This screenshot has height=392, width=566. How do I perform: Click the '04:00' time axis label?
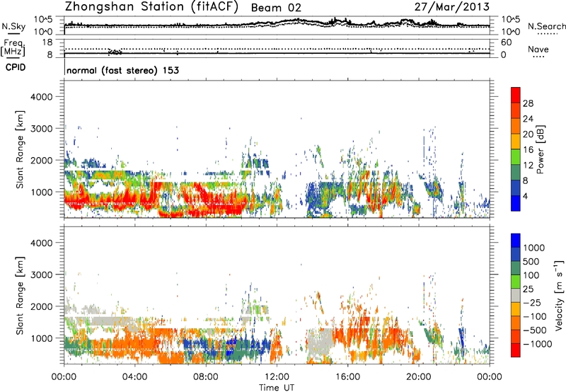pos(135,377)
